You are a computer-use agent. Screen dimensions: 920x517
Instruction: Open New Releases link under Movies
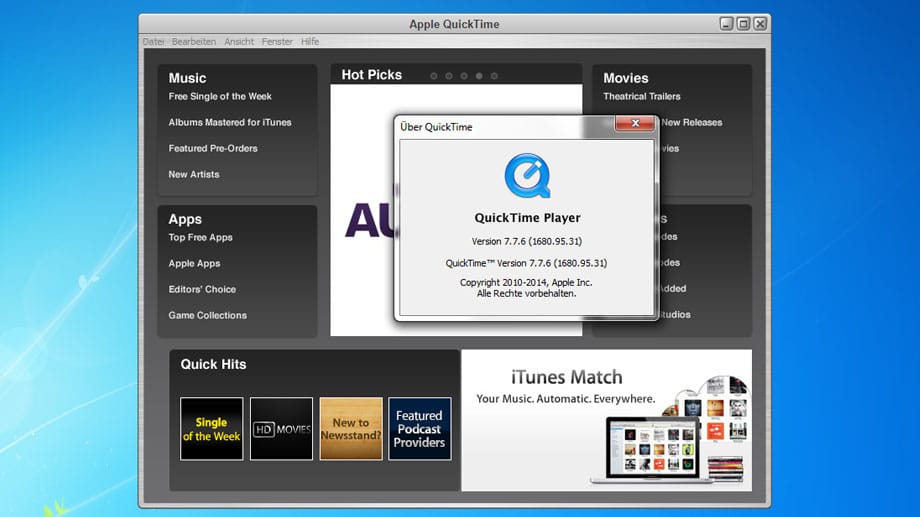(692, 122)
